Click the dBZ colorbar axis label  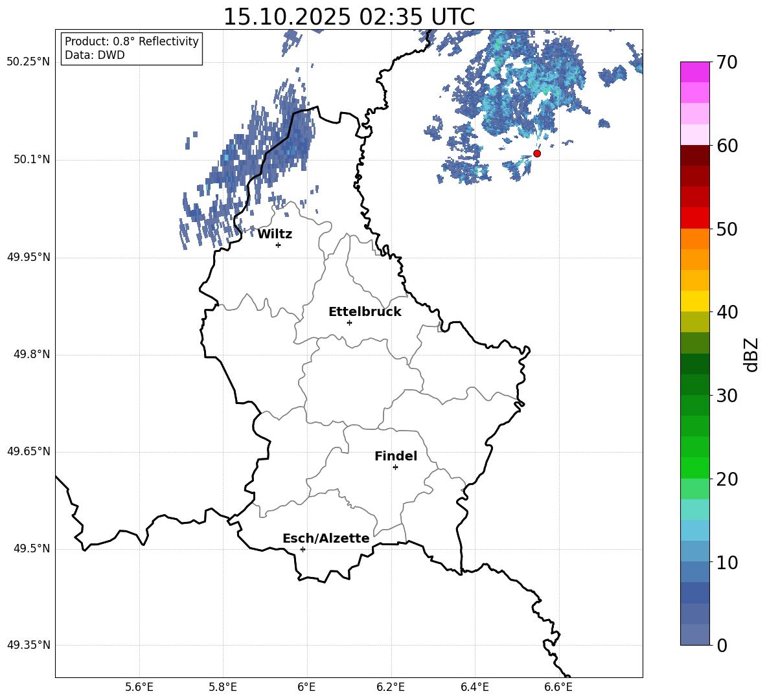751,354
